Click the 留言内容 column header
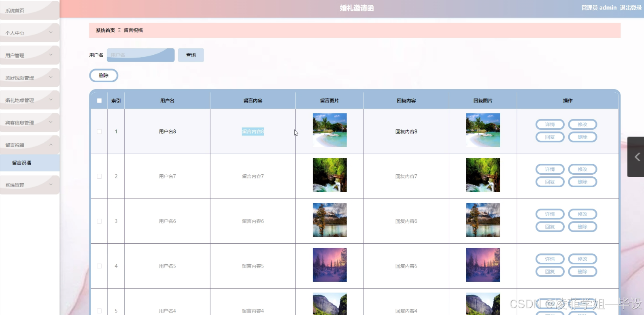Viewport: 644px width, 315px height. tap(253, 101)
